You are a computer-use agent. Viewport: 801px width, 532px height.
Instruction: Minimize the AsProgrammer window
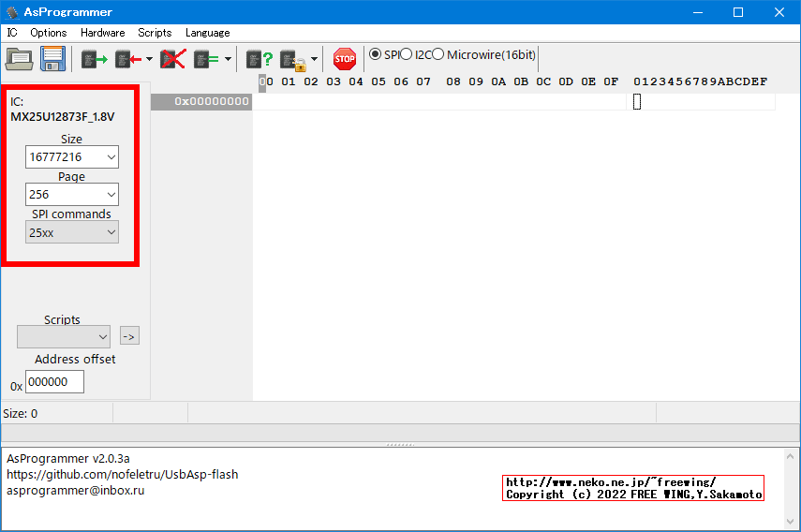click(698, 12)
